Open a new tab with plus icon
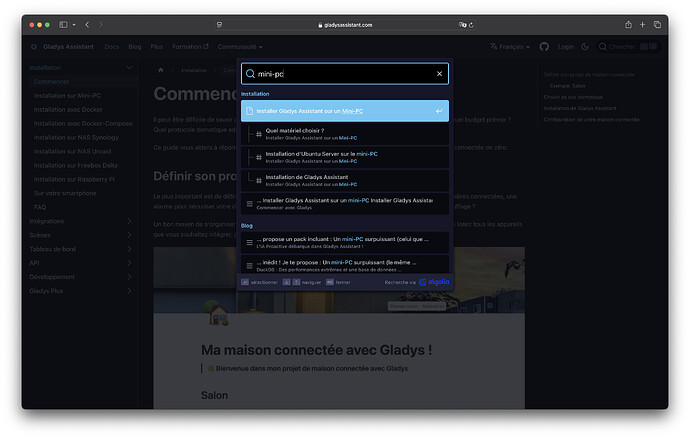The width and height of the screenshot is (690, 438). 642,25
